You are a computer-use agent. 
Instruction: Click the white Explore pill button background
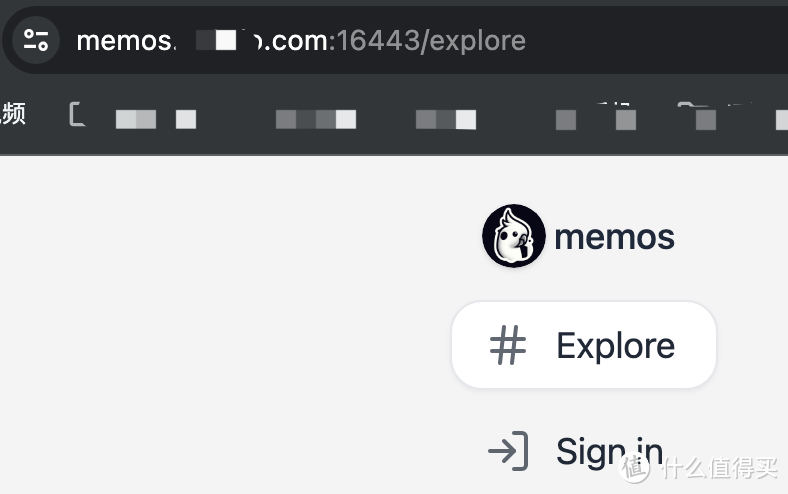click(x=584, y=345)
